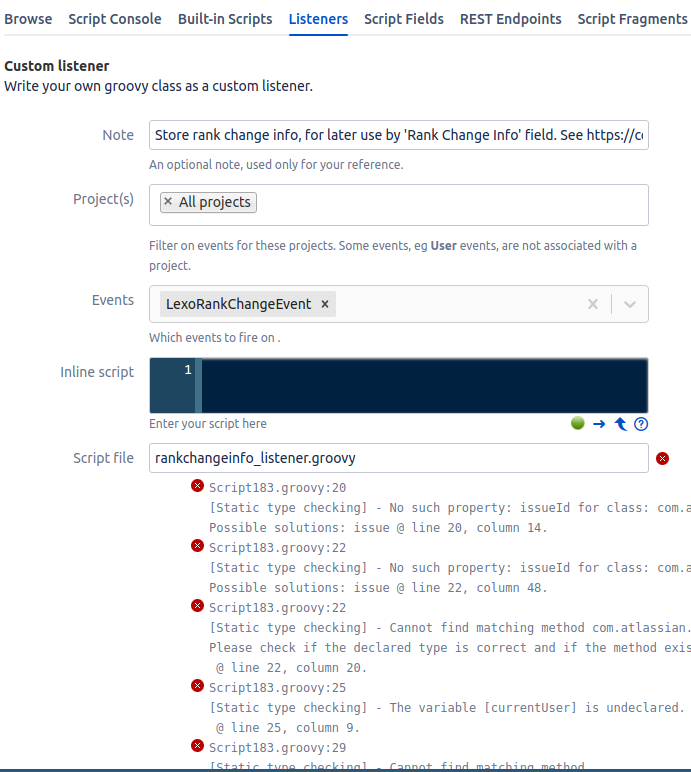Go to the REST Endpoints tab
Screen dimensions: 691x772
(x=510, y=19)
